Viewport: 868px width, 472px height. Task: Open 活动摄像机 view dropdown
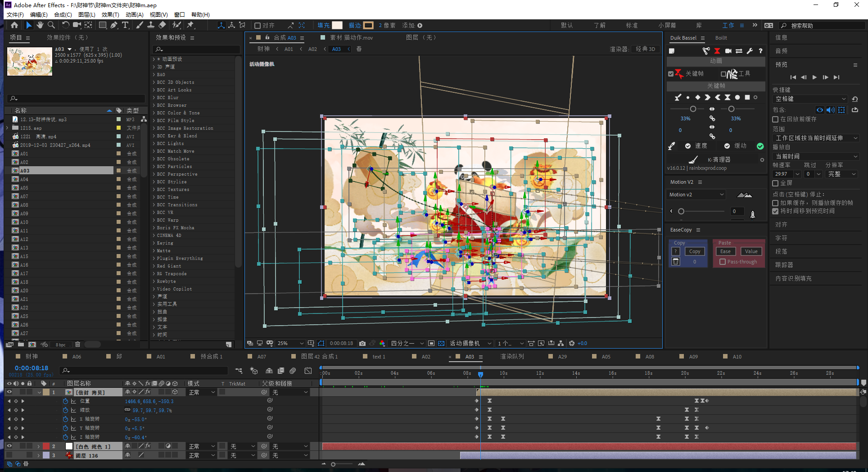pyautogui.click(x=470, y=343)
